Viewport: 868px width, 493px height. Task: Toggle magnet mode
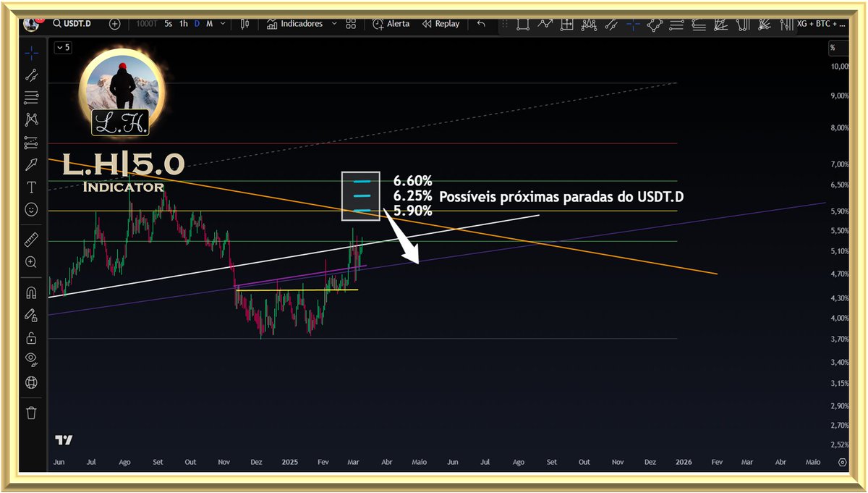point(31,293)
